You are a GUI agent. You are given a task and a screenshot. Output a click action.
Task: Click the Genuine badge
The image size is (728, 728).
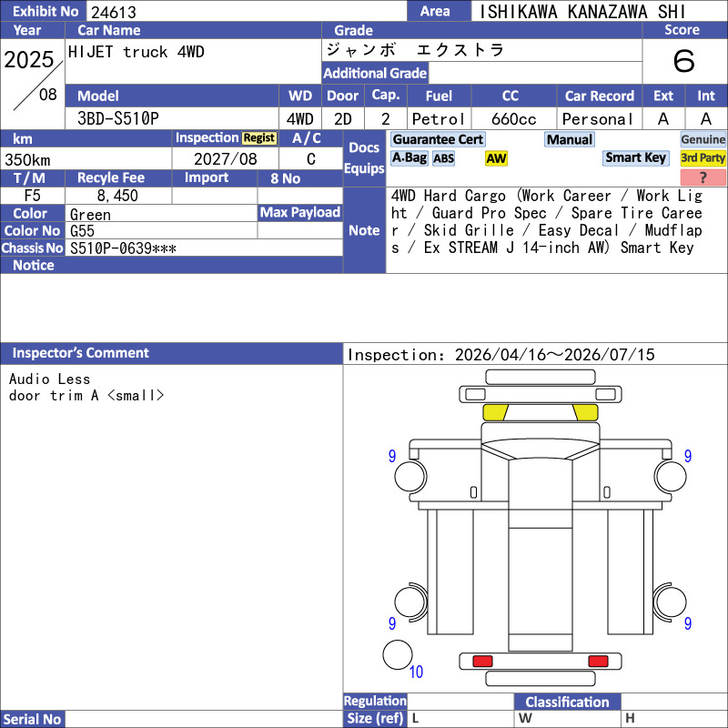pos(703,140)
